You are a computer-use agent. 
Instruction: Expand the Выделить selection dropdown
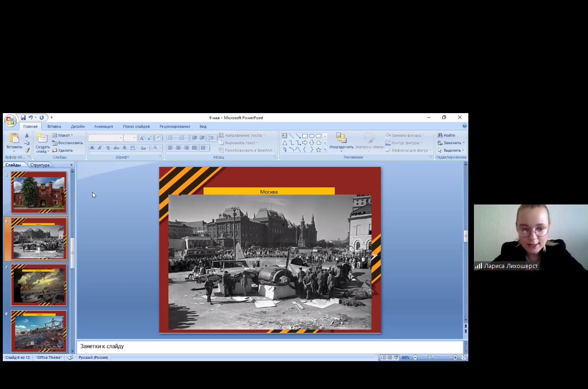pos(451,150)
